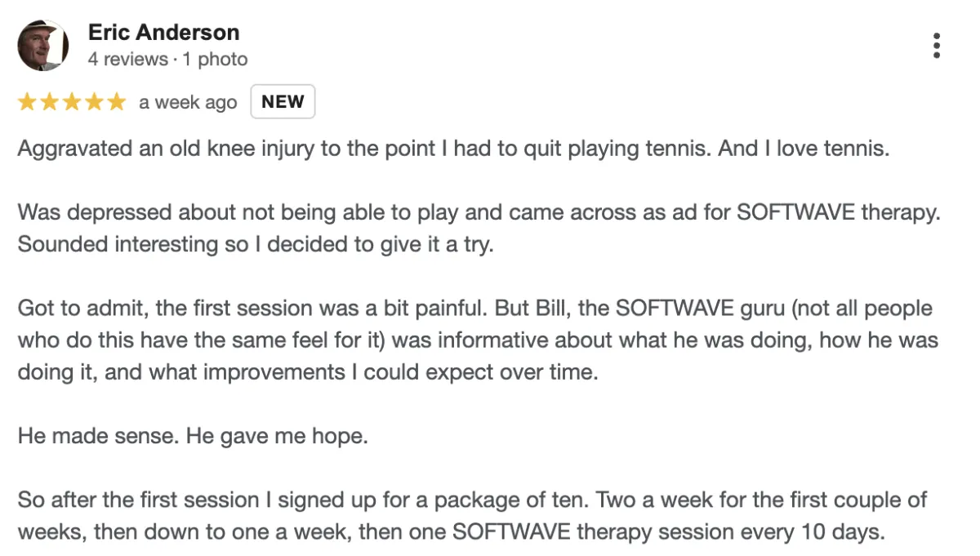Open the three-dot more options menu
This screenshot has height=556, width=980.
point(936,46)
